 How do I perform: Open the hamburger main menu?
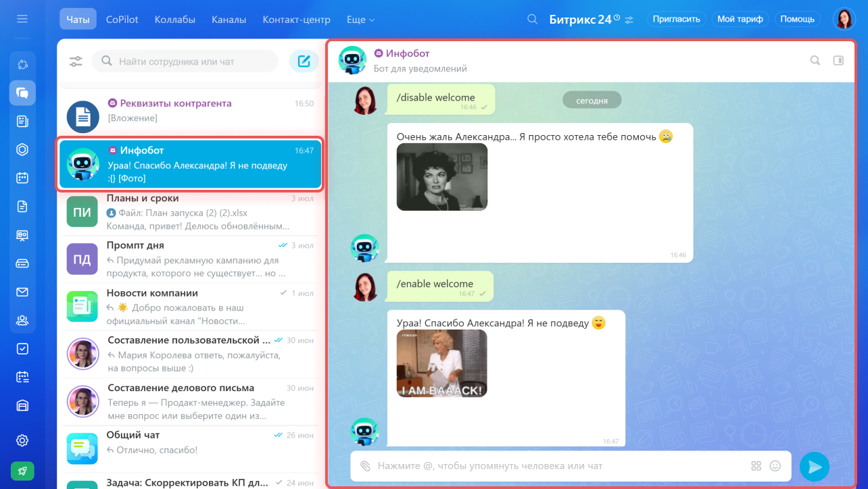(22, 19)
